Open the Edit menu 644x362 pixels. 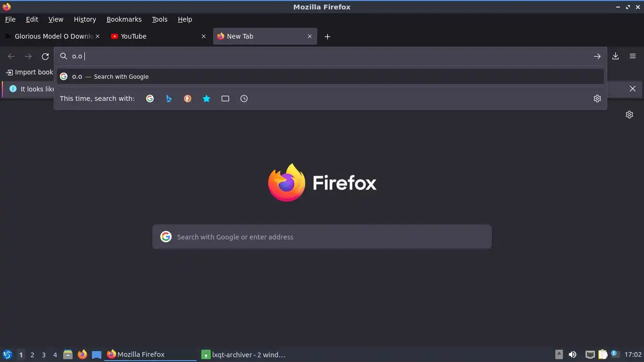32,19
